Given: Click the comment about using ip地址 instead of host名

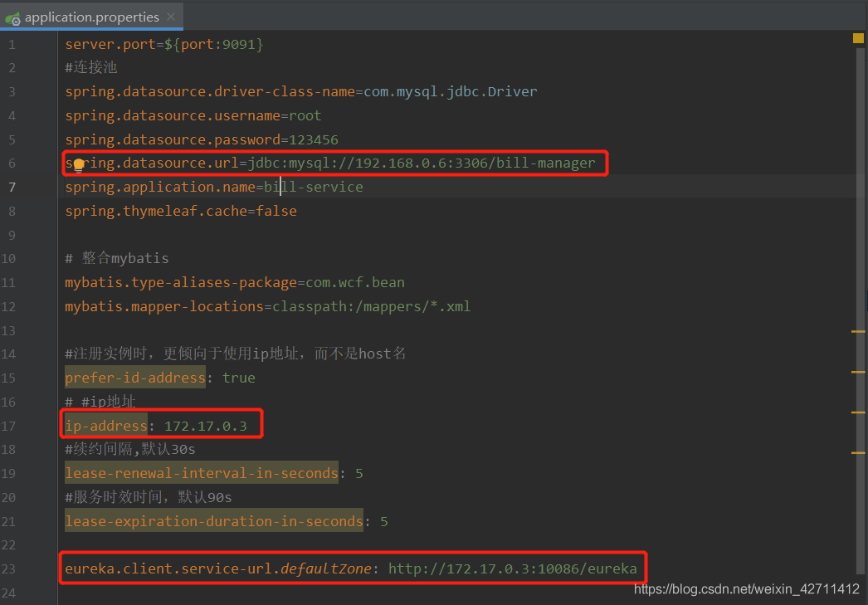Looking at the screenshot, I should (x=236, y=354).
